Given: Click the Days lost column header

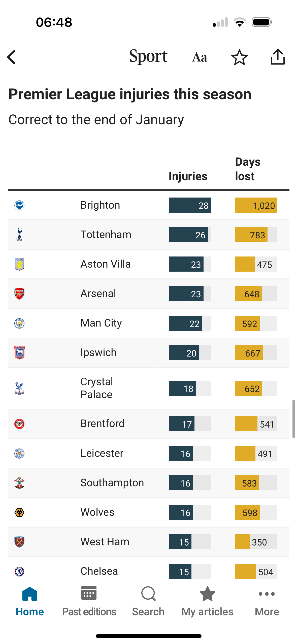Looking at the screenshot, I should (x=248, y=169).
